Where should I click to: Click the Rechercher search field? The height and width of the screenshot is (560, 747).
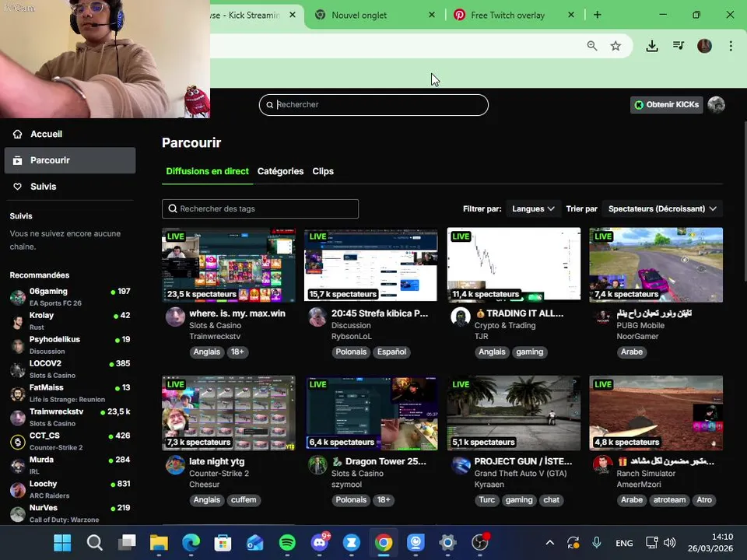coord(373,105)
